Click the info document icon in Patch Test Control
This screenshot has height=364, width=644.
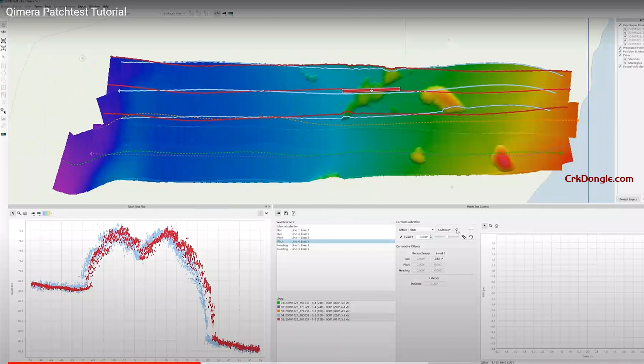[294, 213]
